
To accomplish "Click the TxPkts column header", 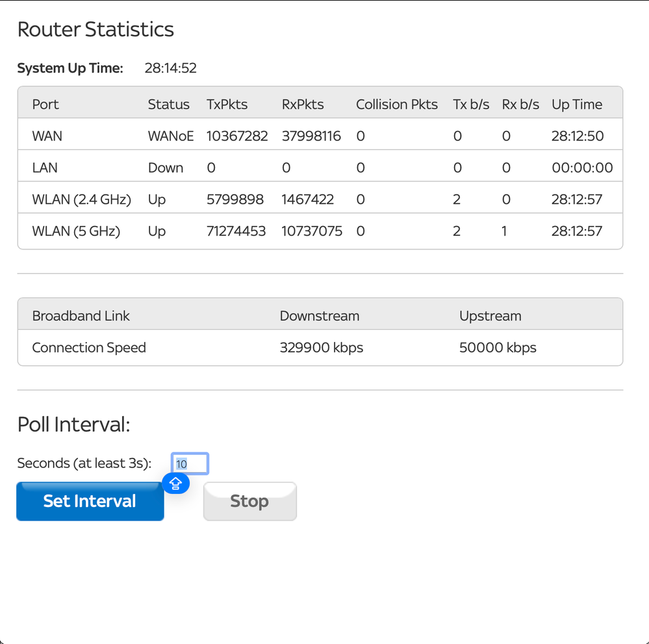I will pyautogui.click(x=227, y=105).
